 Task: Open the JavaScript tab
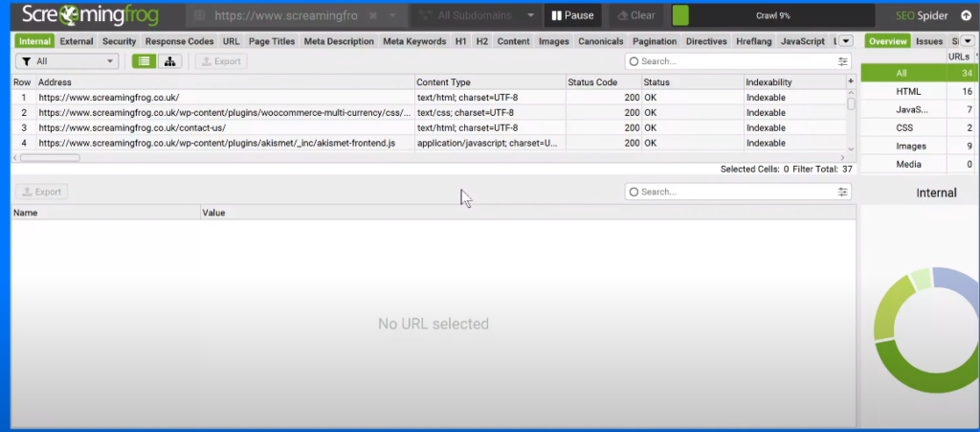point(803,41)
